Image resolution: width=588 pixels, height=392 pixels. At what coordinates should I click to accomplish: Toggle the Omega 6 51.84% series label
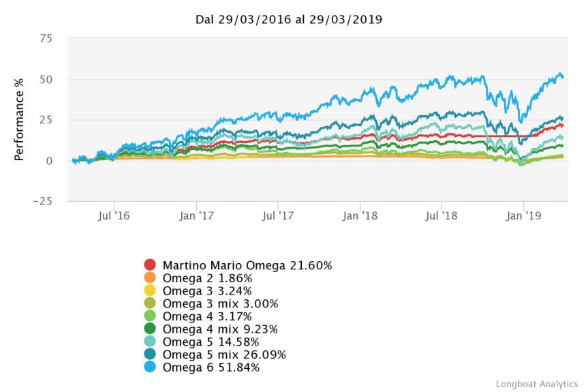click(211, 367)
